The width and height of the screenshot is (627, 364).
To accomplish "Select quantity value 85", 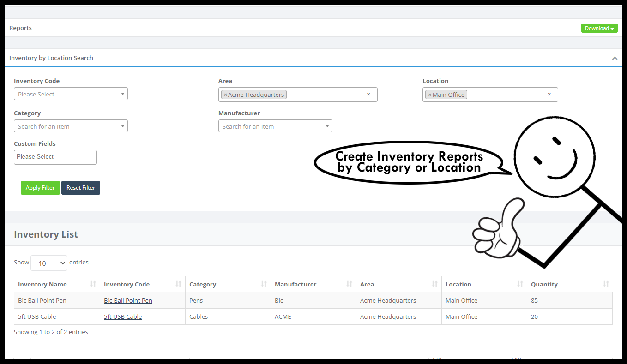I will pos(534,301).
